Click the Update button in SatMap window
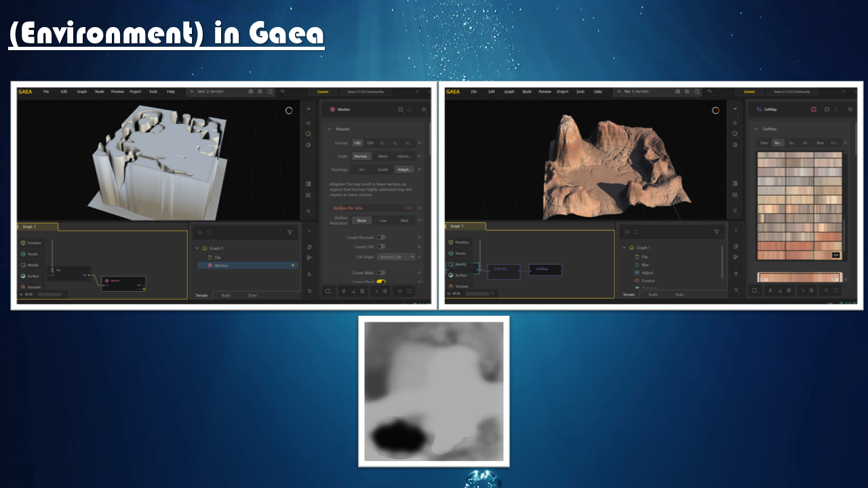The image size is (868, 488). [749, 91]
